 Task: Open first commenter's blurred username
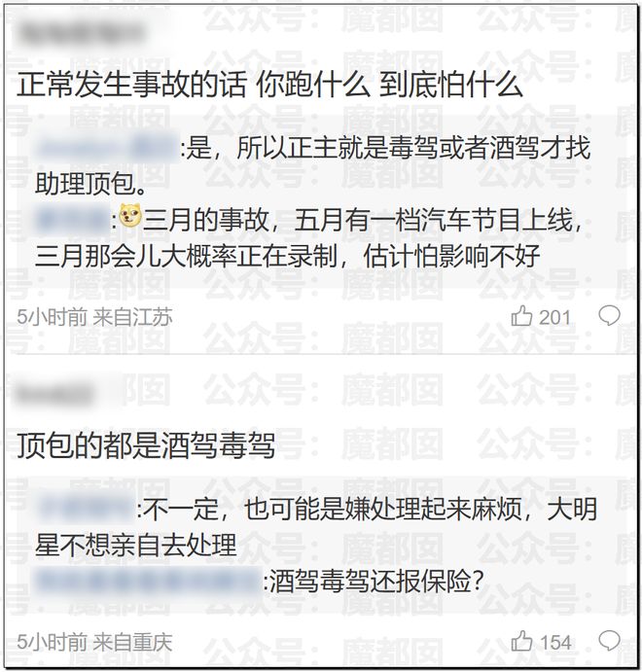(81, 34)
